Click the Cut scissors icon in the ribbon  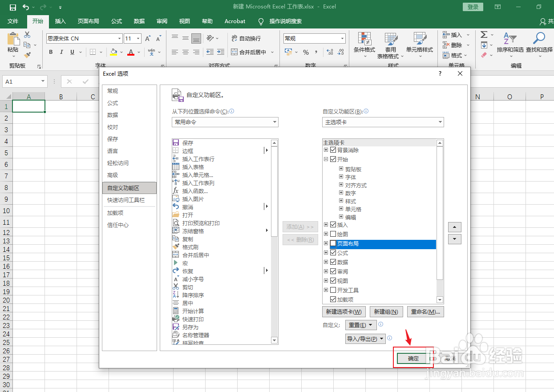(27, 35)
